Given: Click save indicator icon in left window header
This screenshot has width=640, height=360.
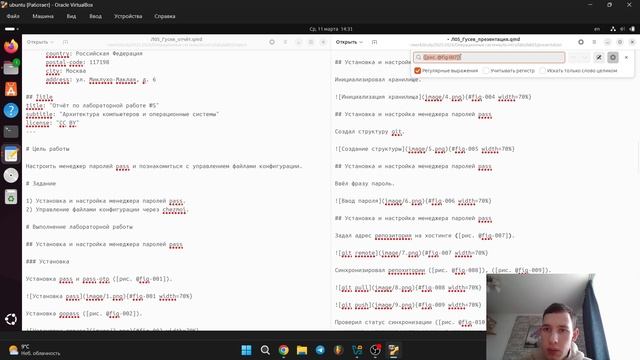Looking at the screenshot, I should [x=272, y=42].
